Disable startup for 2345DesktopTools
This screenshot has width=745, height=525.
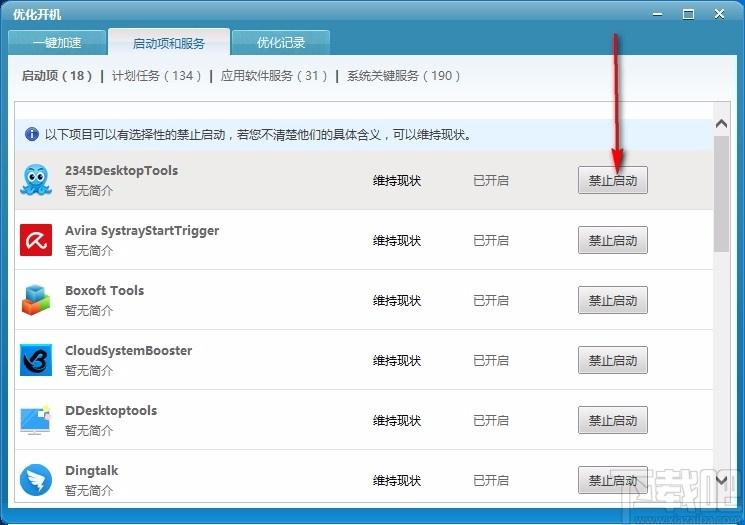point(612,180)
